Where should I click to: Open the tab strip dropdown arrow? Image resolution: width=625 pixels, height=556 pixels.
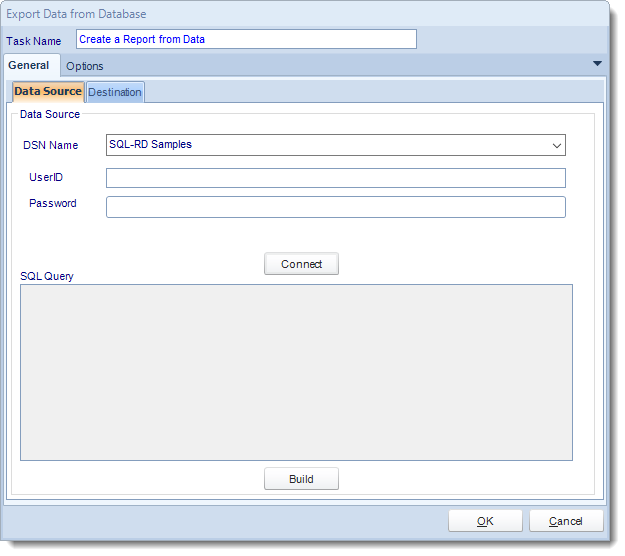tap(597, 64)
